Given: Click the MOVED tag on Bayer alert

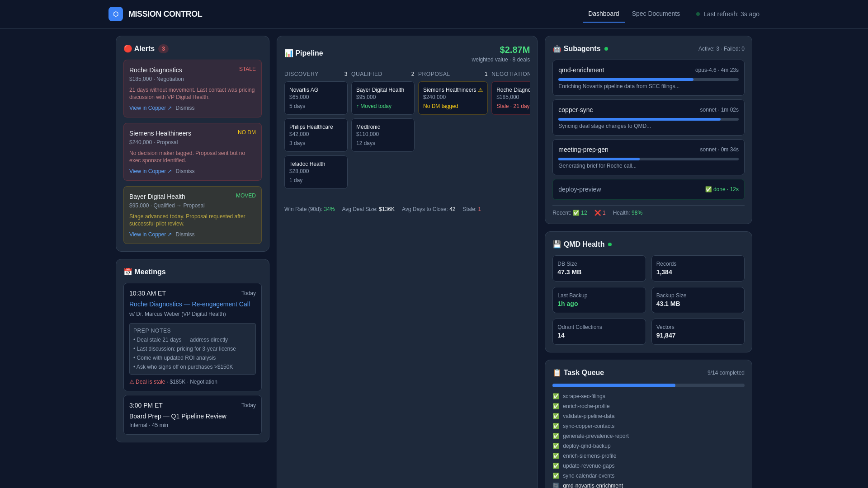Looking at the screenshot, I should coord(246,196).
